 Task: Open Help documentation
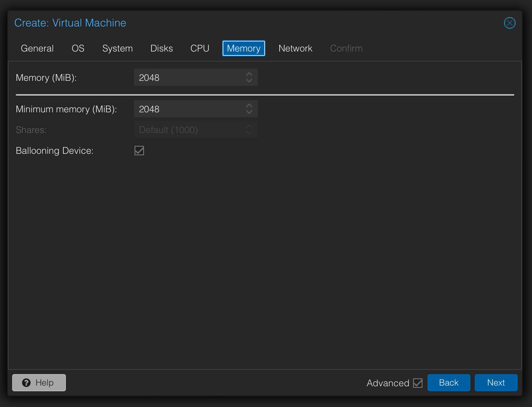pos(39,383)
